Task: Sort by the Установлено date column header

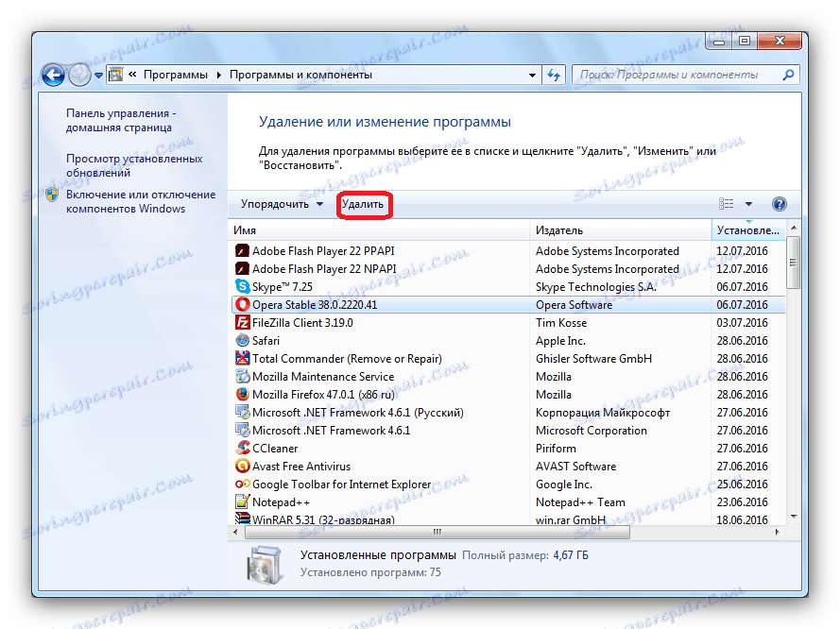Action: pyautogui.click(x=748, y=230)
